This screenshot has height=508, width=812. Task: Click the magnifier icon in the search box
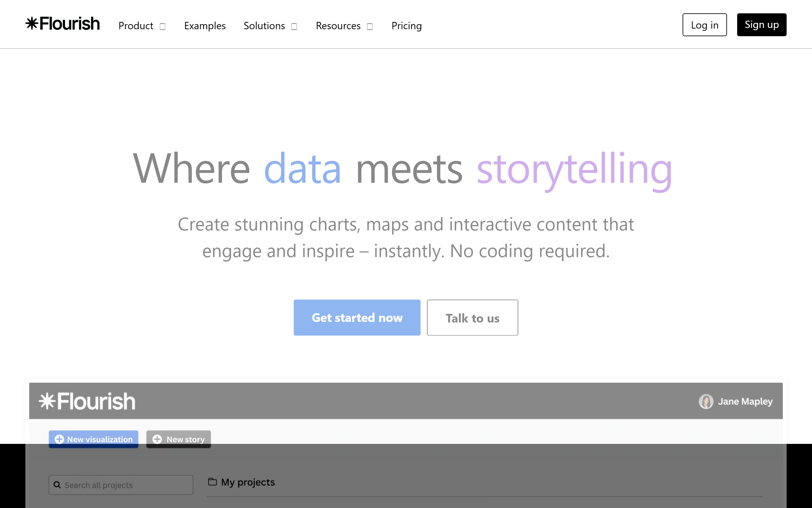tap(57, 485)
